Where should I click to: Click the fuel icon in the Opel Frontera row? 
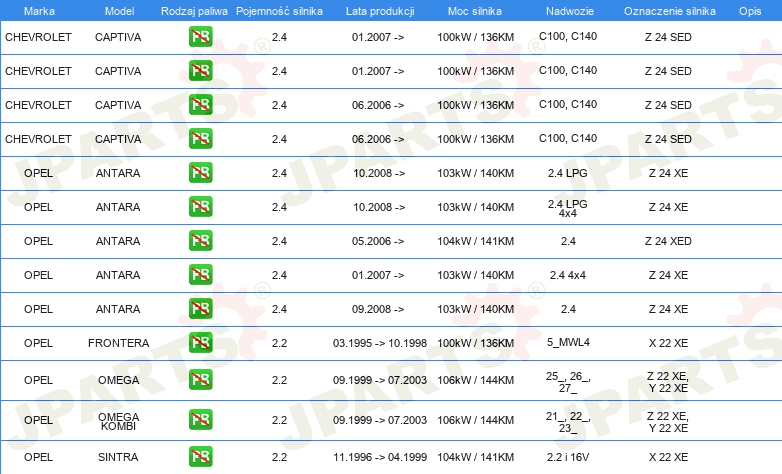point(200,343)
